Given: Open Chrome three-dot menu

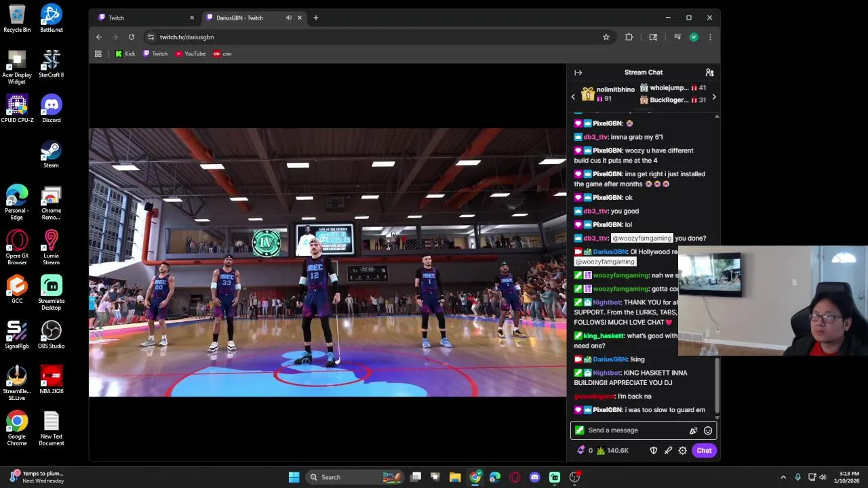Looking at the screenshot, I should (710, 37).
